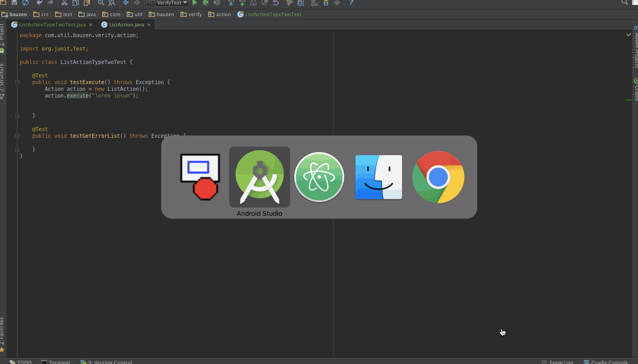Image resolution: width=638 pixels, height=364 pixels.
Task: Open the TODO tool window
Action: [x=21, y=362]
